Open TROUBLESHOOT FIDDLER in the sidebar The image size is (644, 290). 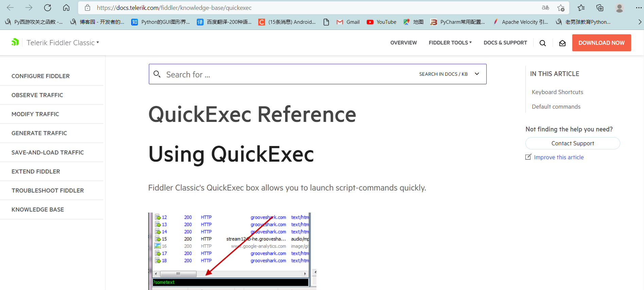coord(48,191)
